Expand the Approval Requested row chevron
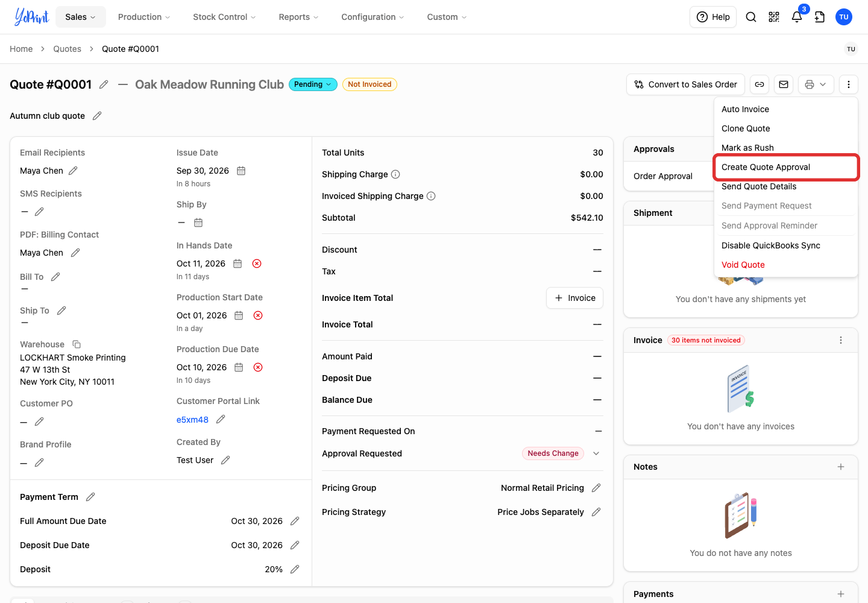This screenshot has height=603, width=868. click(596, 453)
